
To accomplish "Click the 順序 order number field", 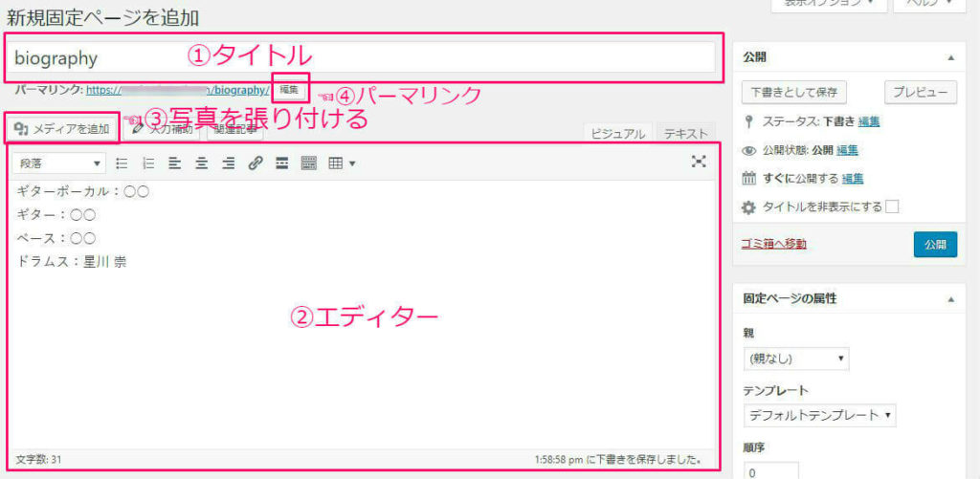I will tap(770, 472).
